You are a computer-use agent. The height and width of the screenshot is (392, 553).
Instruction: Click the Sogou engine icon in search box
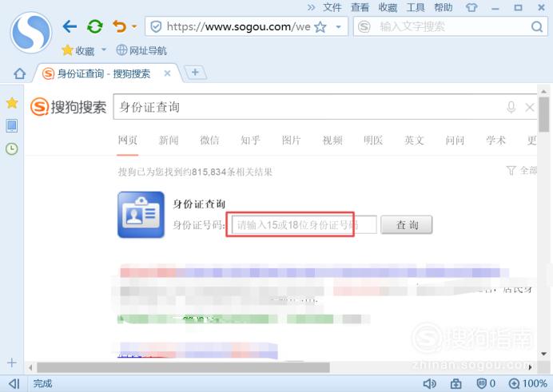click(x=364, y=27)
